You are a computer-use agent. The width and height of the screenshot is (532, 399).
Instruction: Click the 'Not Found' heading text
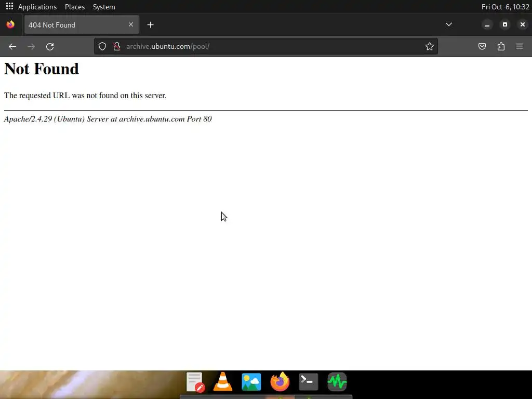[42, 69]
